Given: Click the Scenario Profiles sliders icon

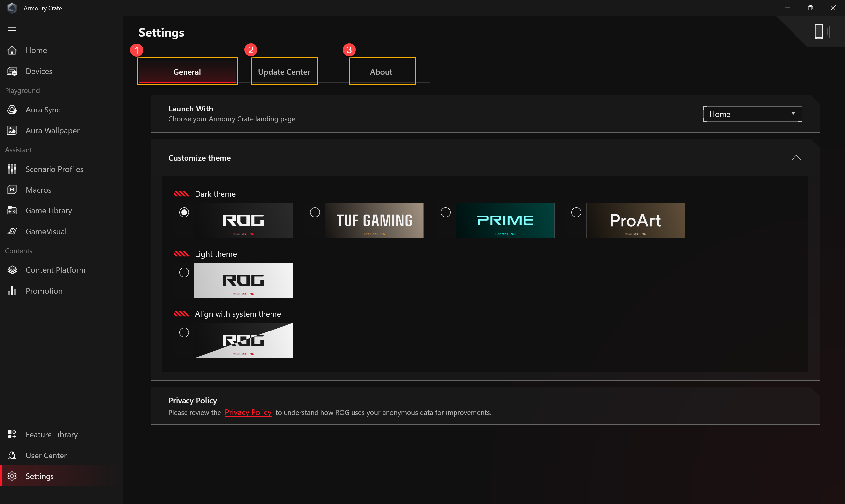Looking at the screenshot, I should click(x=12, y=169).
